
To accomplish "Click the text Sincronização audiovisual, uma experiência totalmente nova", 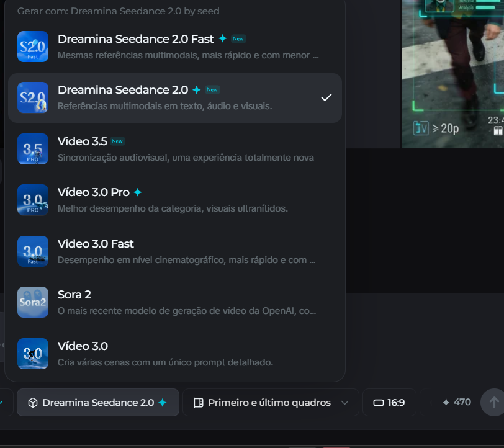I will pyautogui.click(x=186, y=158).
